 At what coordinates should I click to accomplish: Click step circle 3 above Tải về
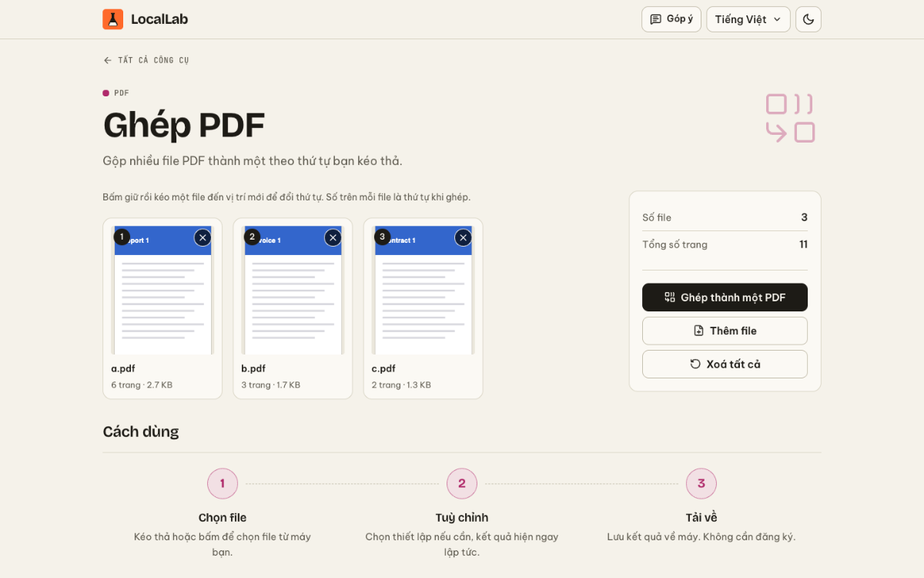pos(701,484)
